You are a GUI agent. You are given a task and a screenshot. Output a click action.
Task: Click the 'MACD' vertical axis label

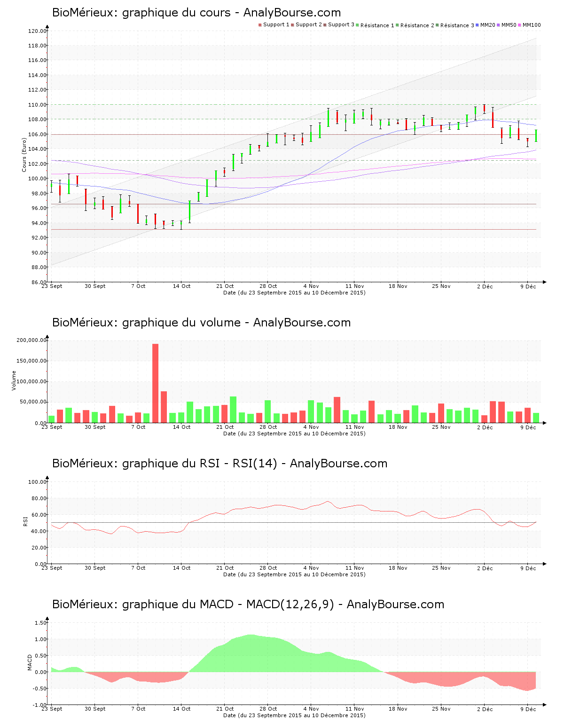pyautogui.click(x=30, y=662)
